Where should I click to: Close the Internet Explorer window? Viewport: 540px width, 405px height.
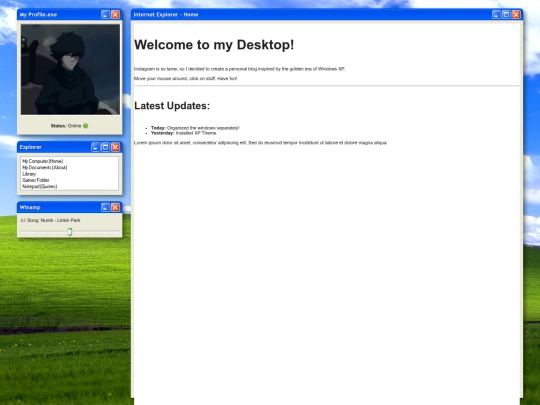[516, 14]
